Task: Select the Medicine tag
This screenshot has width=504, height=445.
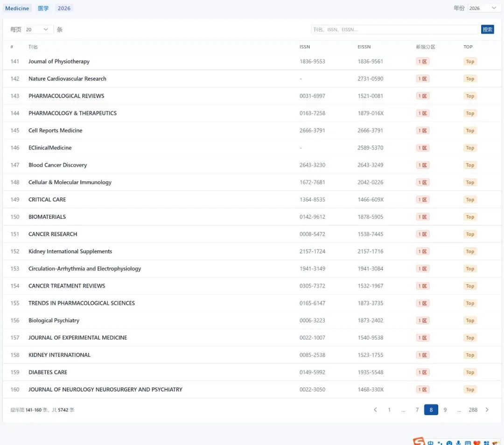Action: [x=17, y=8]
